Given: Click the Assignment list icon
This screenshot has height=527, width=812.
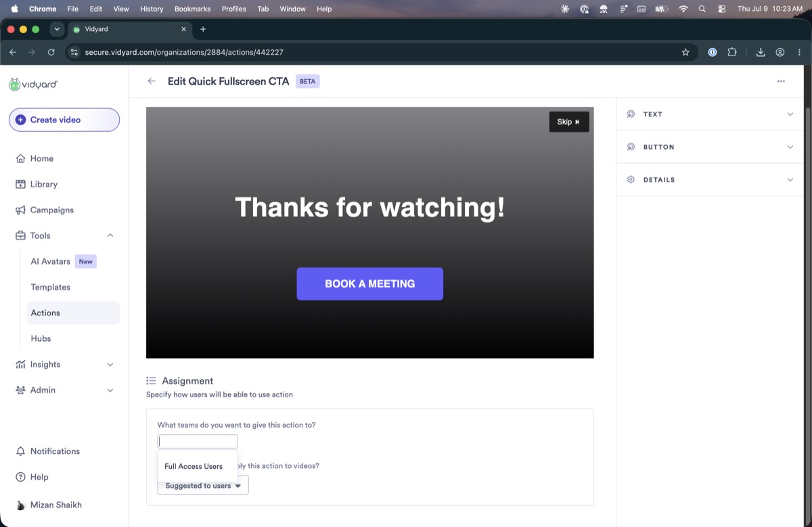Looking at the screenshot, I should click(152, 381).
